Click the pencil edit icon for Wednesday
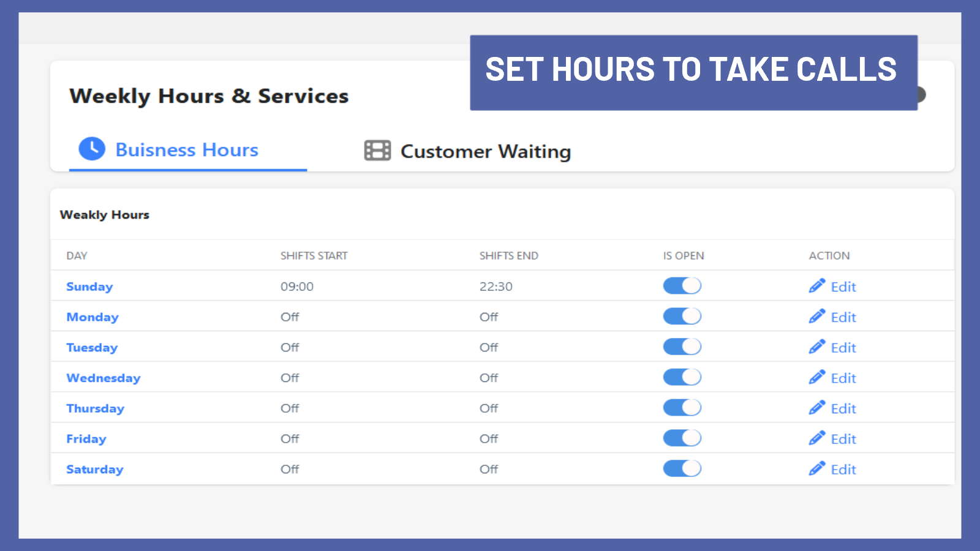 click(x=816, y=377)
